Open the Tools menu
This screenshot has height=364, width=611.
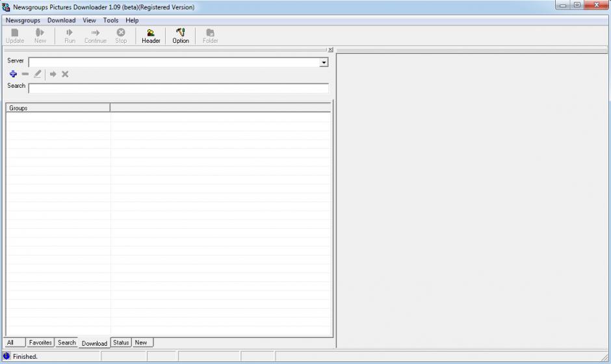pyautogui.click(x=110, y=20)
